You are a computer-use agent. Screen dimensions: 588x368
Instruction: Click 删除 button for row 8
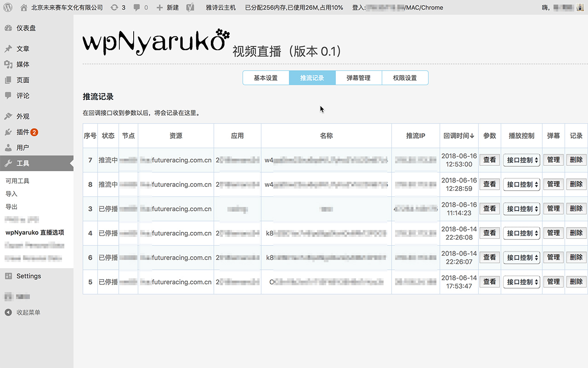[x=576, y=184]
